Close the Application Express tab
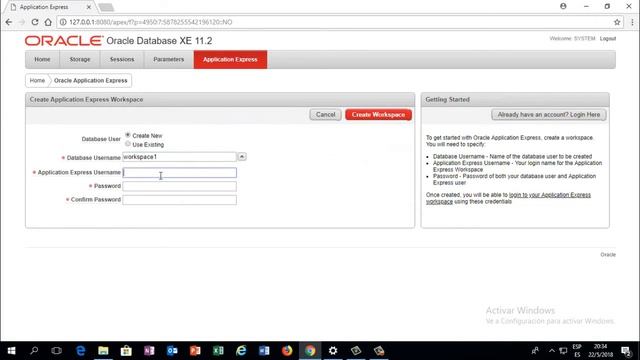This screenshot has height=360, width=640. (x=89, y=7)
